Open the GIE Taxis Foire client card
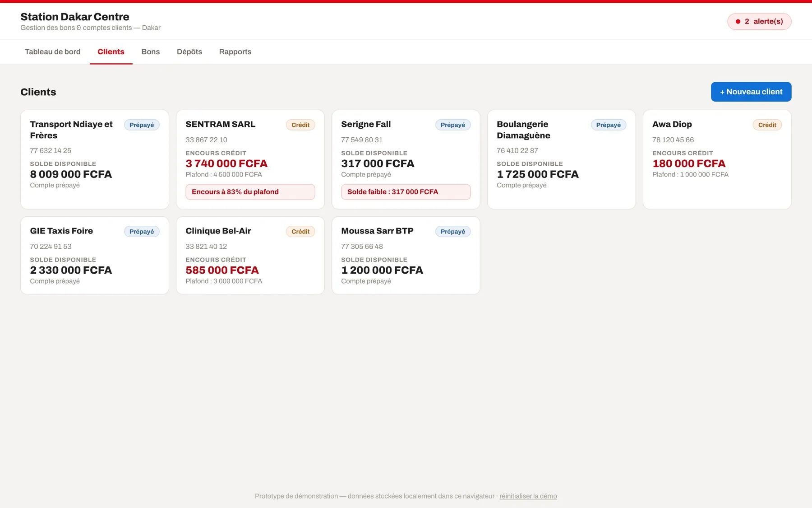Viewport: 812px width, 508px height. point(95,256)
